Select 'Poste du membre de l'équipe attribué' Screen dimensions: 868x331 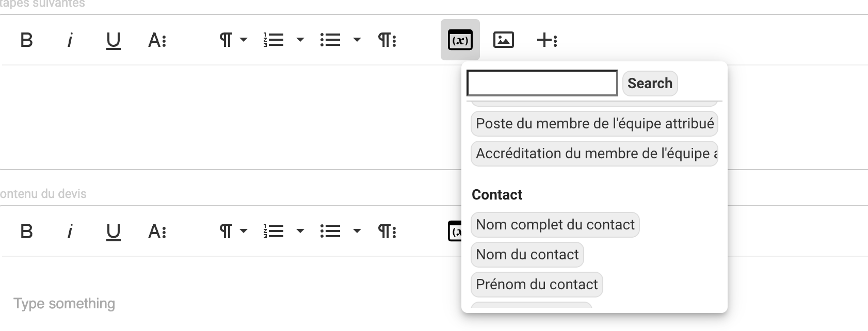[x=594, y=124]
